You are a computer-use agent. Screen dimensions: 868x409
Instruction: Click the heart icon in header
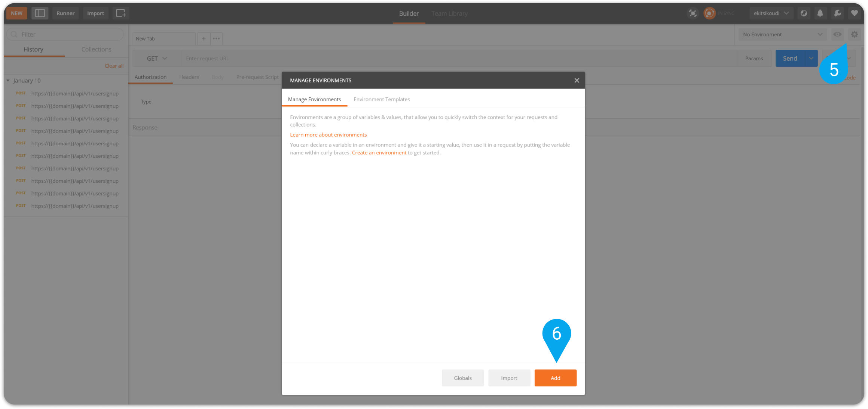pos(854,13)
